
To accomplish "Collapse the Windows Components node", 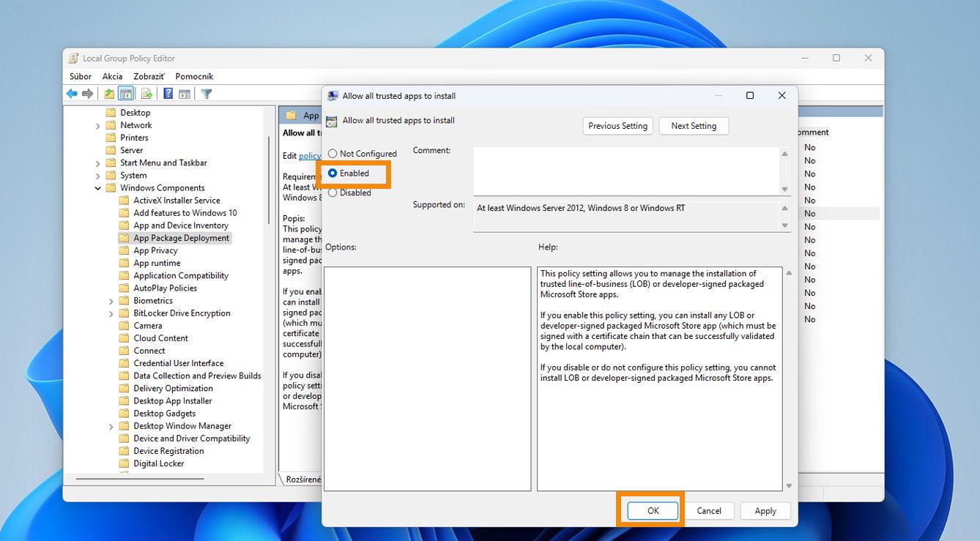I will point(98,188).
